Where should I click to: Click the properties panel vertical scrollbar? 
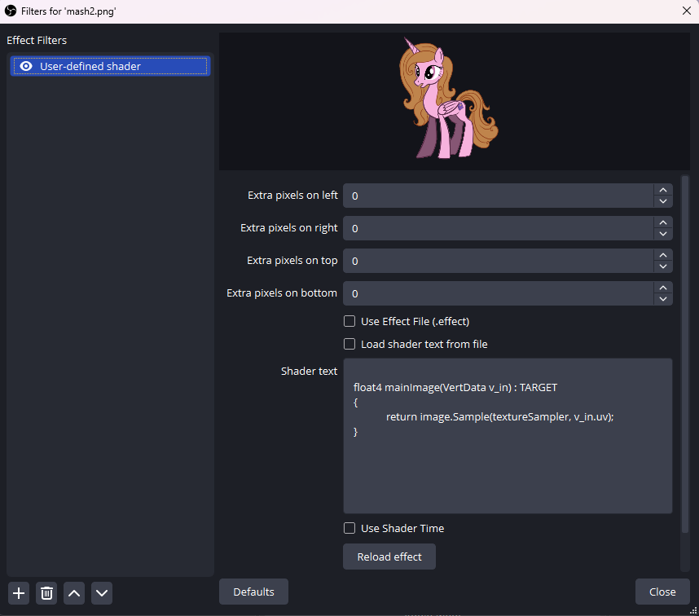click(685, 354)
